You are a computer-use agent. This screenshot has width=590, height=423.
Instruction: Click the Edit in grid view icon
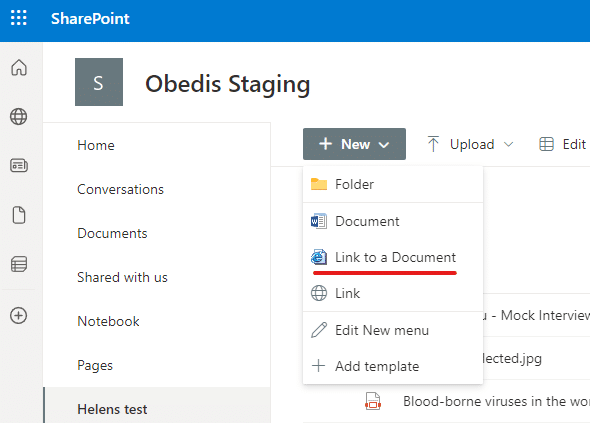[546, 144]
